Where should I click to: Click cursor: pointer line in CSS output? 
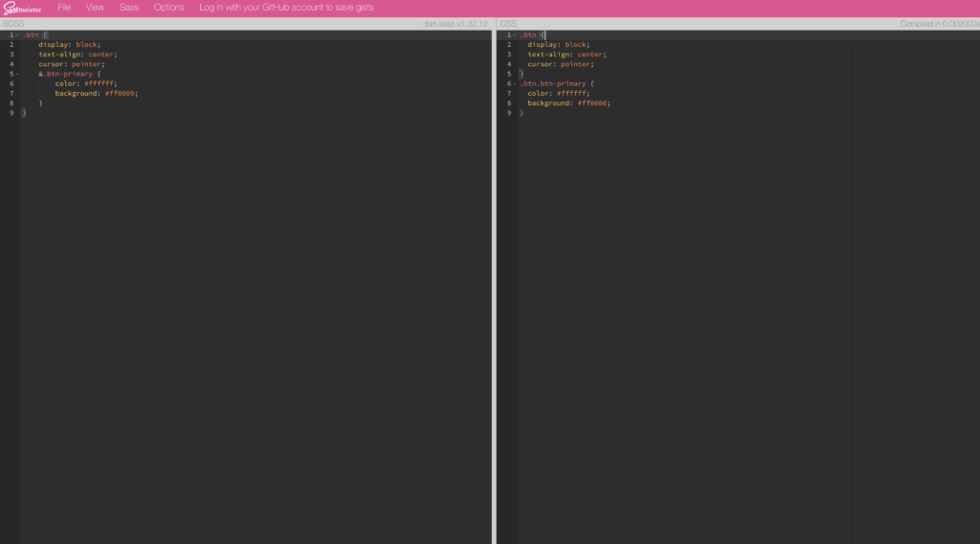pyautogui.click(x=560, y=64)
